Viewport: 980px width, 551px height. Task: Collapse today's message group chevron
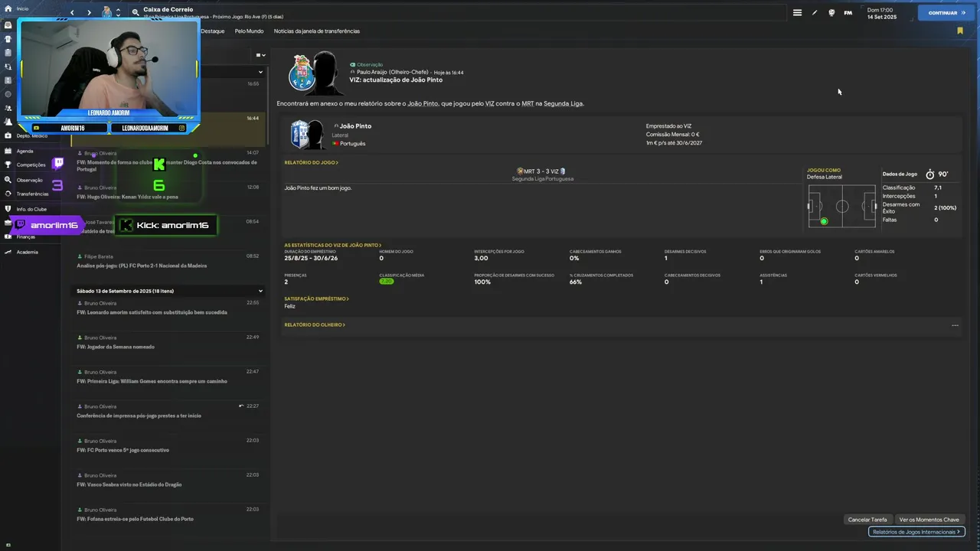pyautogui.click(x=260, y=72)
